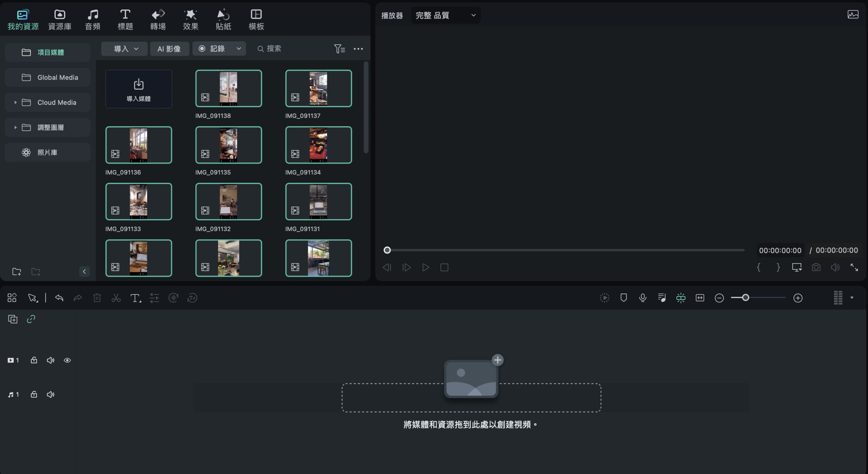Switch to the 轉場 transitions tab

coord(158,20)
